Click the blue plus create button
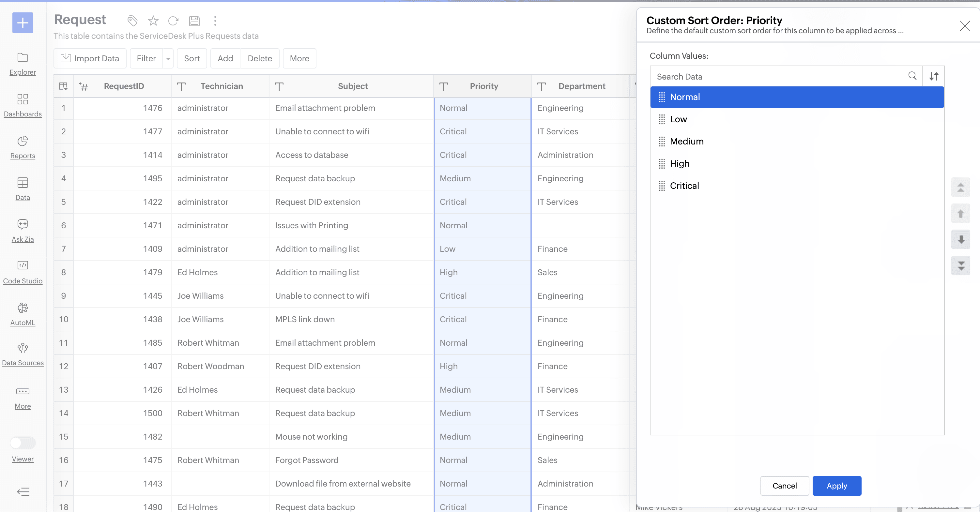The width and height of the screenshot is (980, 512). tap(23, 23)
